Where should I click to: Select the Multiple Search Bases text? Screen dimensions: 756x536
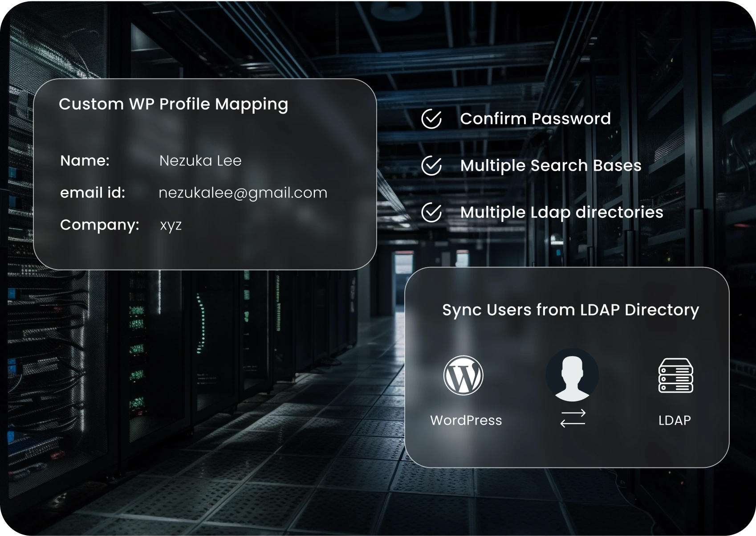tap(551, 166)
